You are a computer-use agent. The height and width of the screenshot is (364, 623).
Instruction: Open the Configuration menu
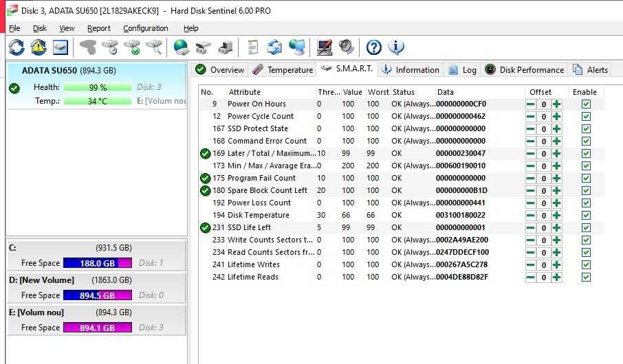pyautogui.click(x=145, y=28)
